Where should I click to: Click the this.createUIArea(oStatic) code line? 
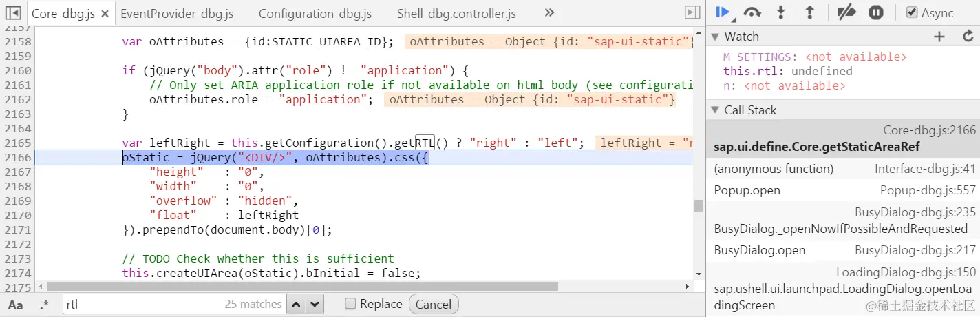[x=271, y=273]
